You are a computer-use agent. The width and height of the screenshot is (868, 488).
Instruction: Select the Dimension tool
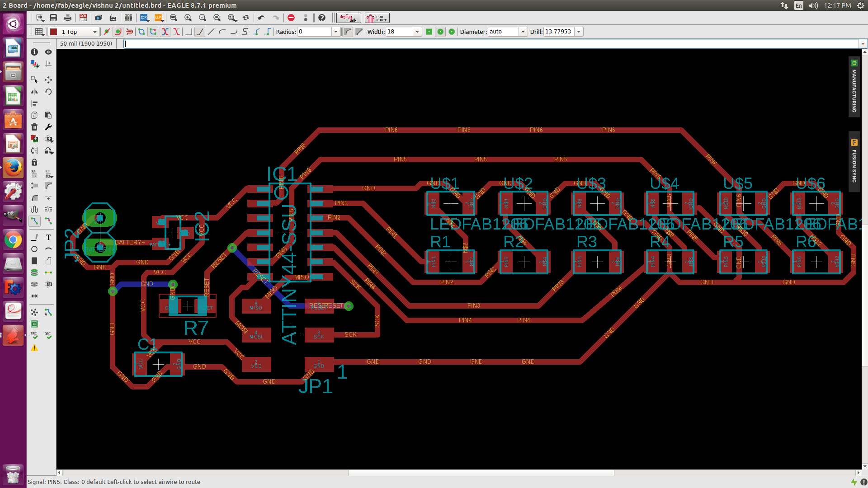(34, 296)
